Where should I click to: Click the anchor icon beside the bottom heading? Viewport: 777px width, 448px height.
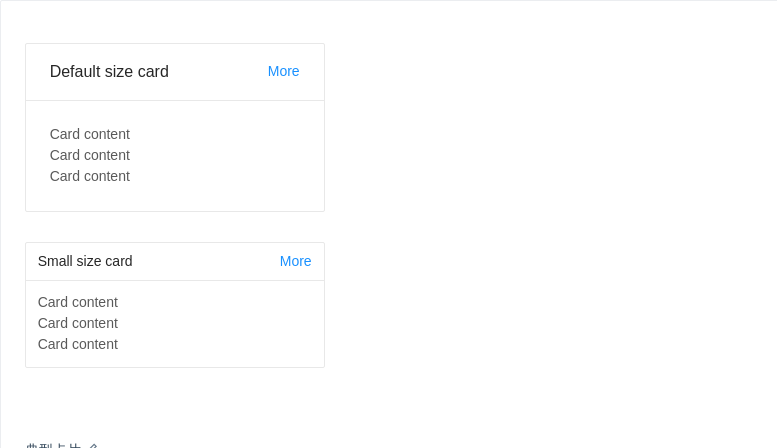coord(93,446)
